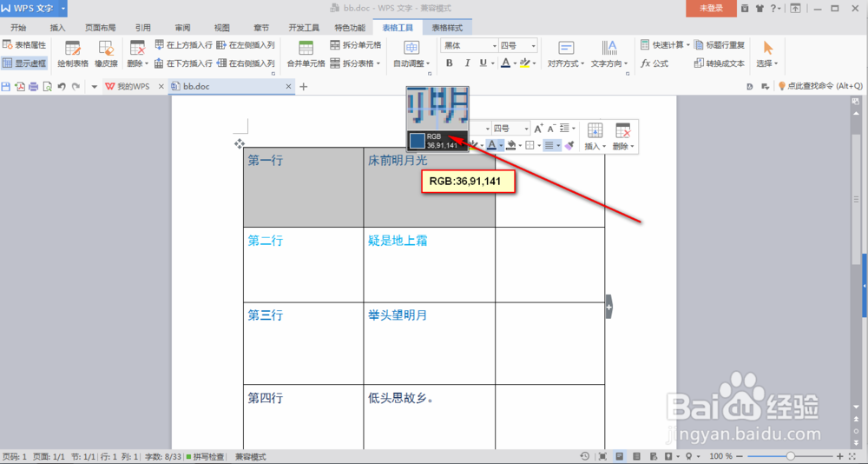This screenshot has height=464, width=868.
Task: Decrease font size in floating mini toolbar
Action: point(551,129)
